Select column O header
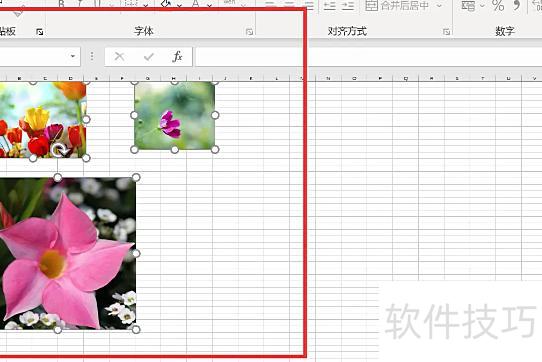The image size is (542, 362). pyautogui.click(x=354, y=78)
